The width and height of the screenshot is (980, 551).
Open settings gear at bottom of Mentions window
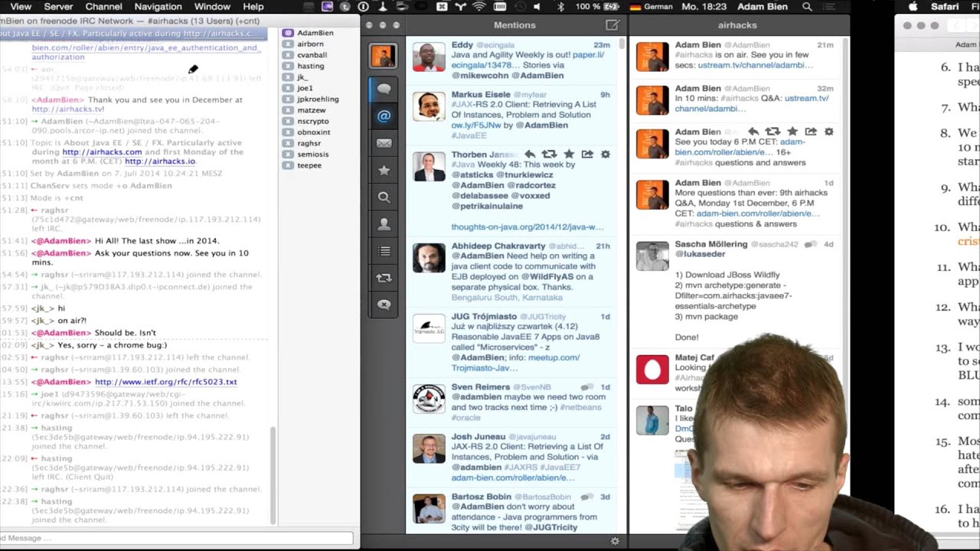tap(615, 541)
